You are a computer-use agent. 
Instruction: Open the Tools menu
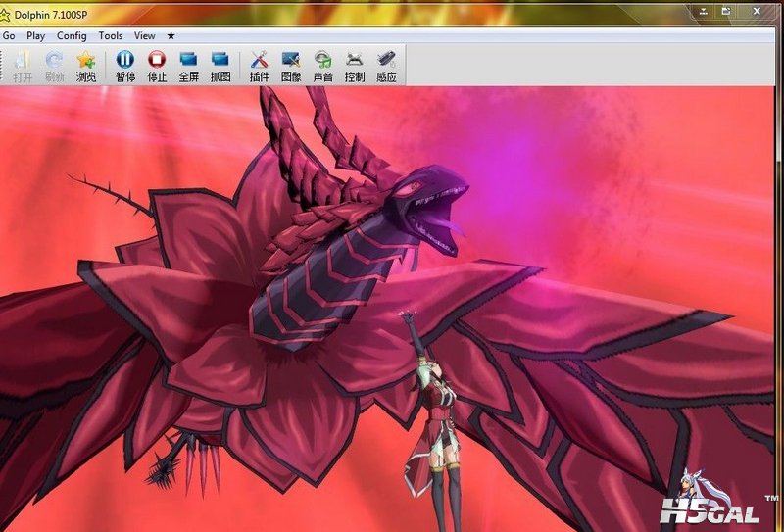pos(111,36)
